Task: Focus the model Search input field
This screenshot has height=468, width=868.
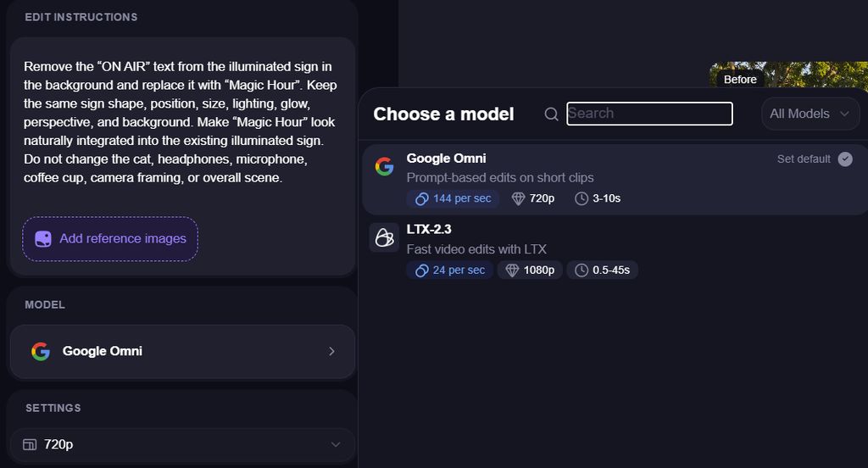Action: [x=649, y=114]
